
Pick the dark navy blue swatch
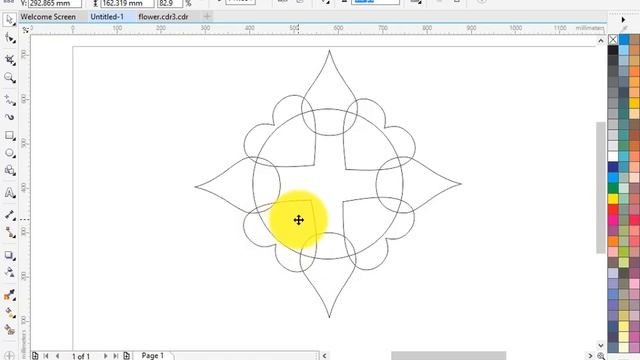(613, 167)
